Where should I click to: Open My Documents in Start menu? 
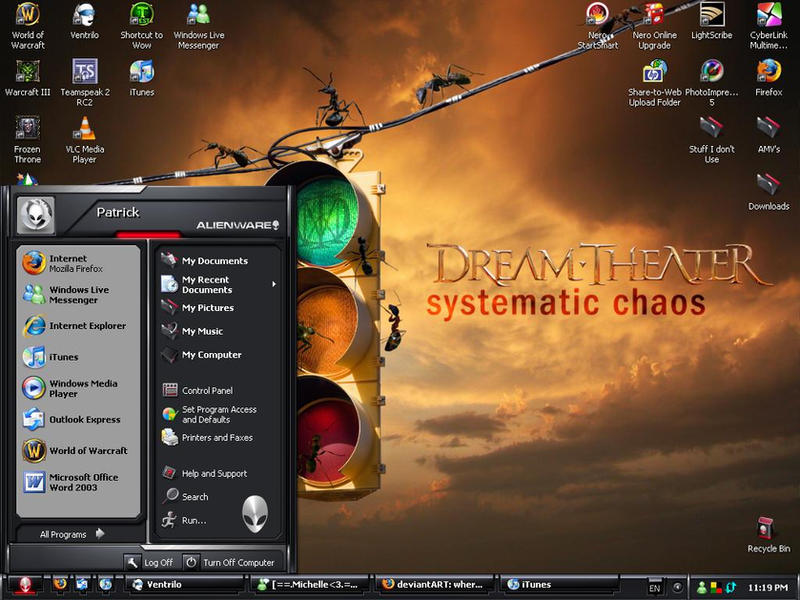tap(218, 260)
